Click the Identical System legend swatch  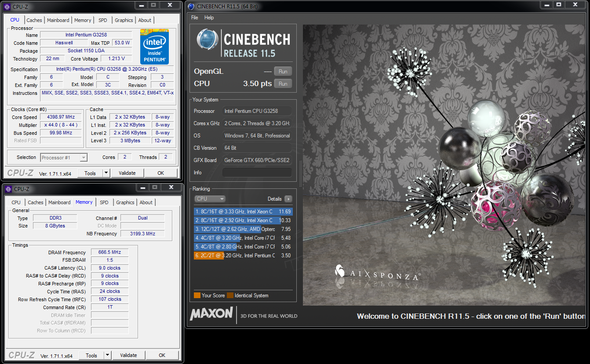coord(230,296)
